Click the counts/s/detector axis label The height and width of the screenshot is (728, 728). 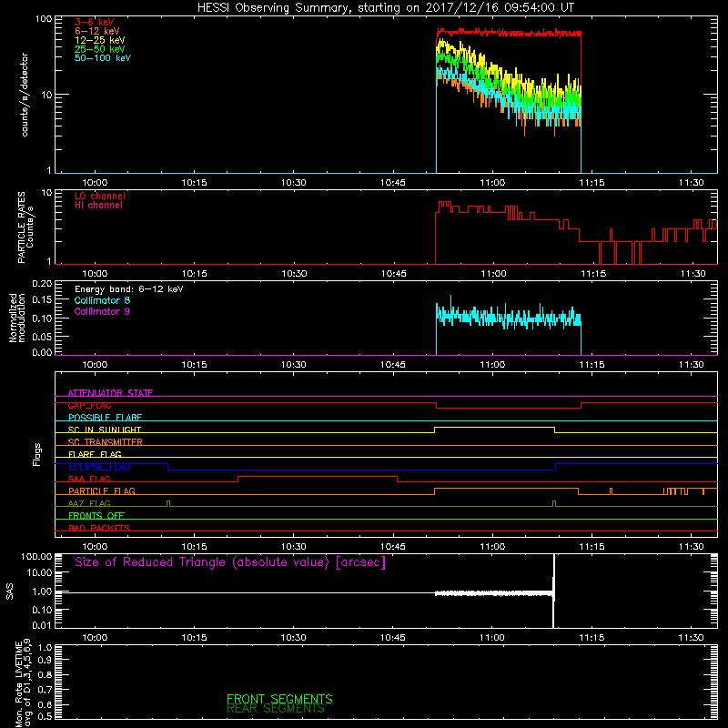tap(25, 95)
